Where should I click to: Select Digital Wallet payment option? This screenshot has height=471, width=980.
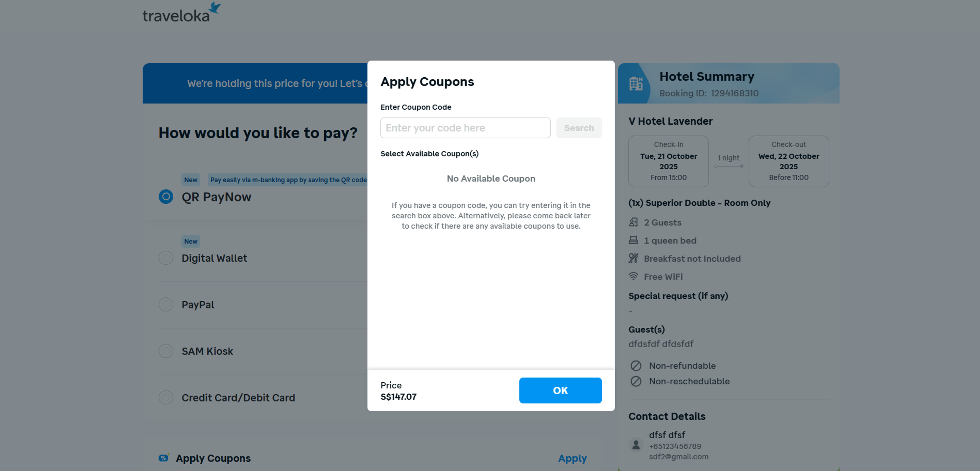point(166,258)
